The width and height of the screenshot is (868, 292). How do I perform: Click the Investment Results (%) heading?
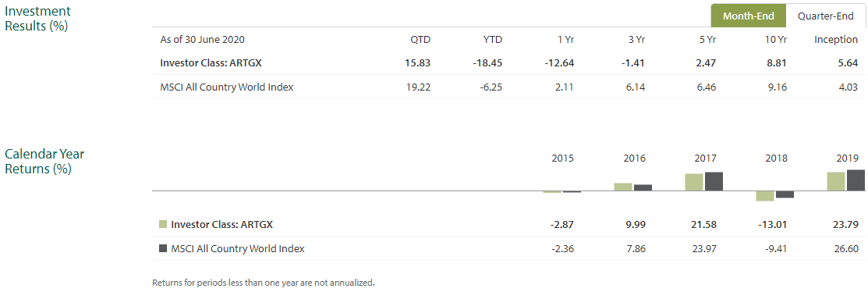[x=37, y=18]
